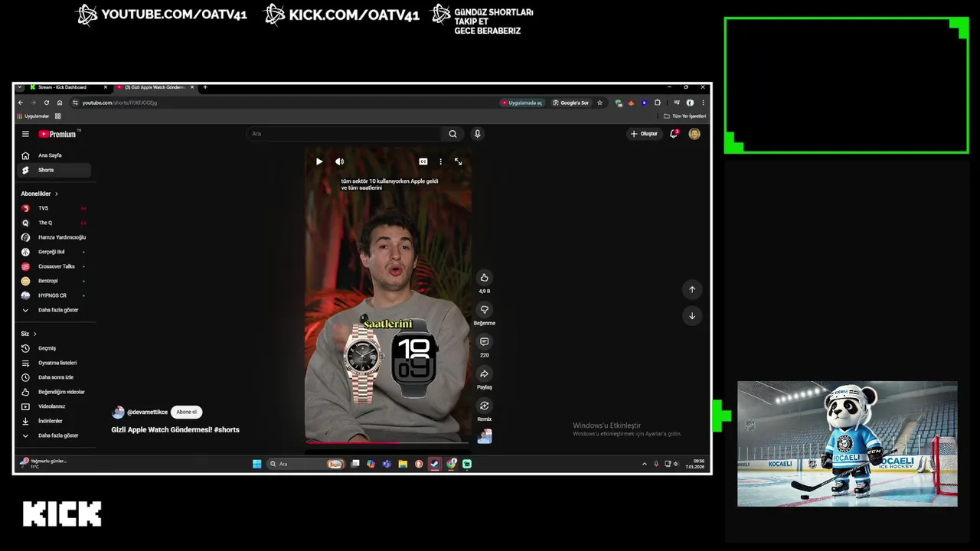Expand the Siz list with Daha fazla göster

(54, 435)
